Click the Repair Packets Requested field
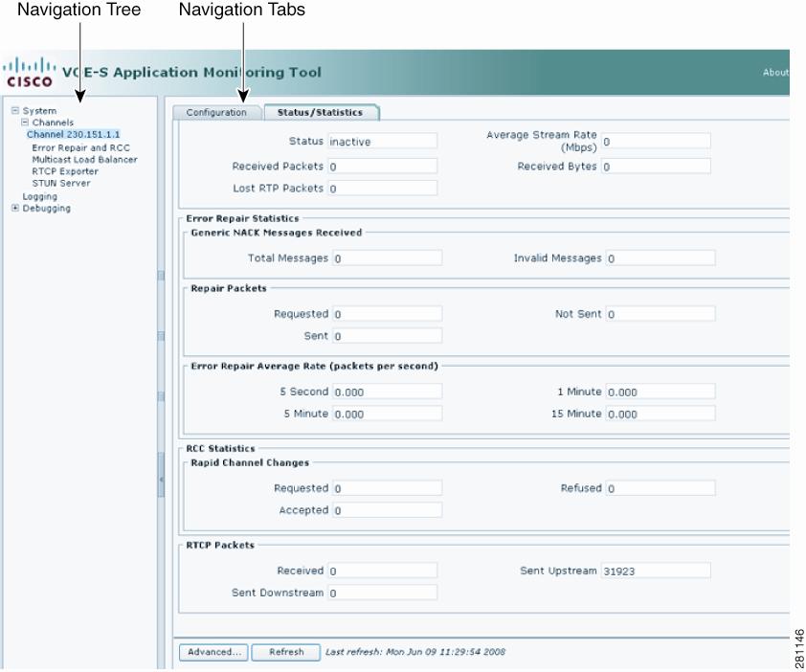 coord(388,314)
